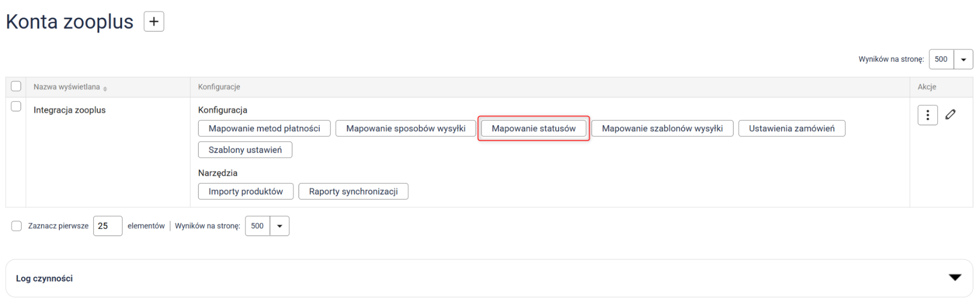Open Mapowanie metod płatności
The width and height of the screenshot is (980, 304).
pyautogui.click(x=264, y=128)
